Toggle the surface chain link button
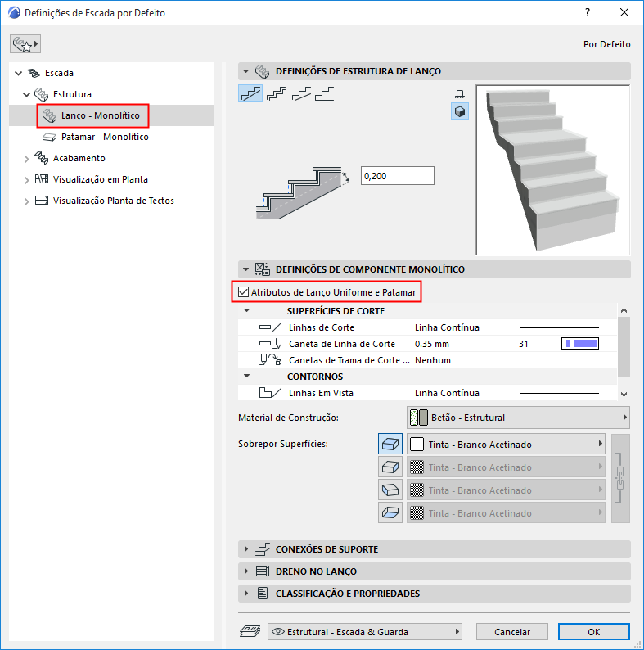The image size is (644, 650). click(x=620, y=478)
